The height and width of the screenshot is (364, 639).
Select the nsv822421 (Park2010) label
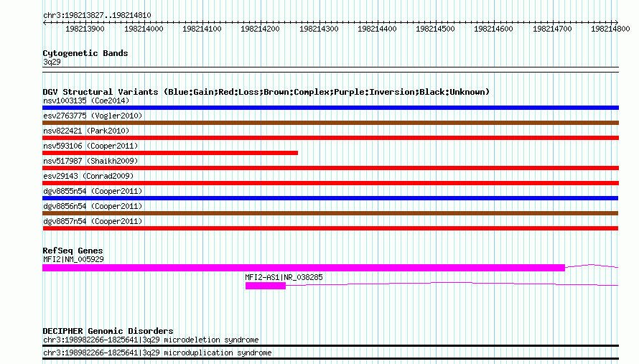[86, 131]
